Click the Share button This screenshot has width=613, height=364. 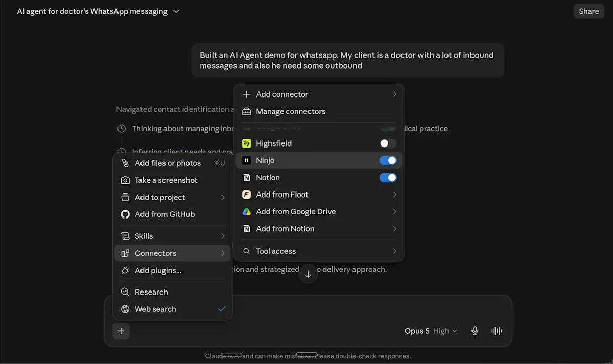589,11
